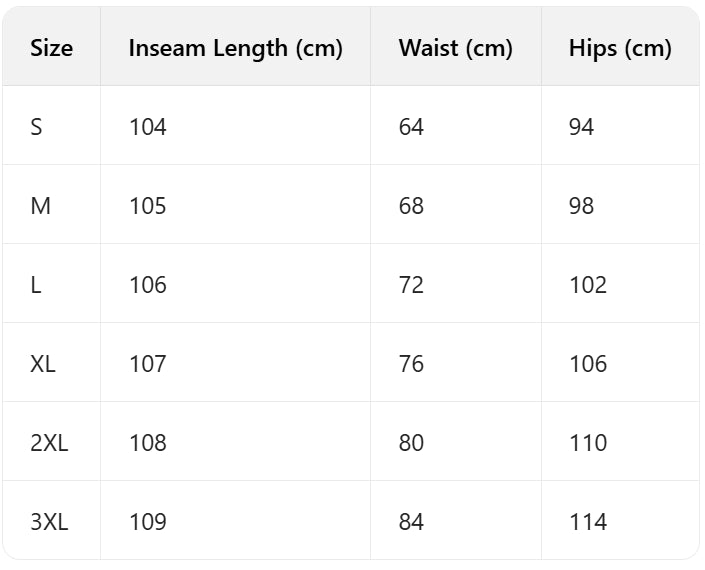The height and width of the screenshot is (570, 705).
Task: Select the M size row label
Action: (x=40, y=206)
